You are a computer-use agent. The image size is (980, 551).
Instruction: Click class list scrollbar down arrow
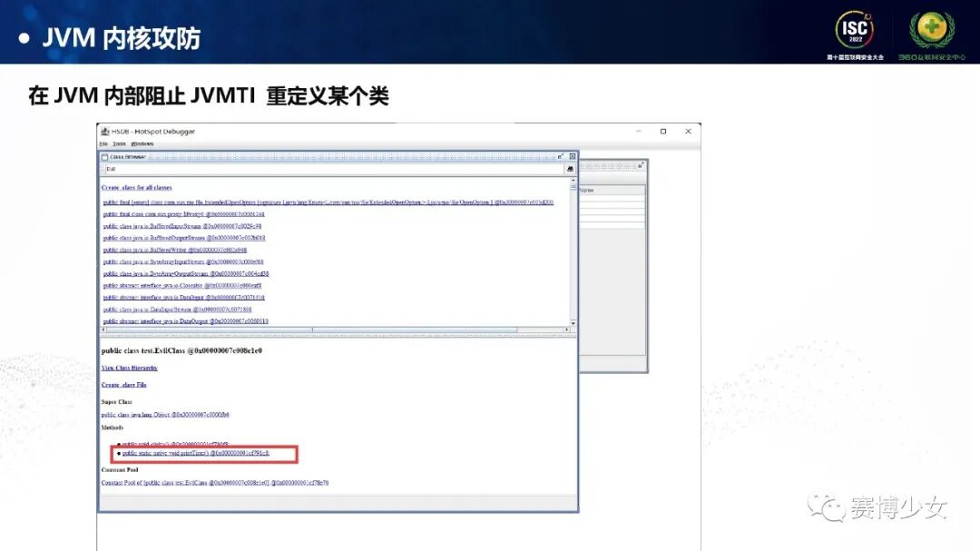tap(573, 323)
